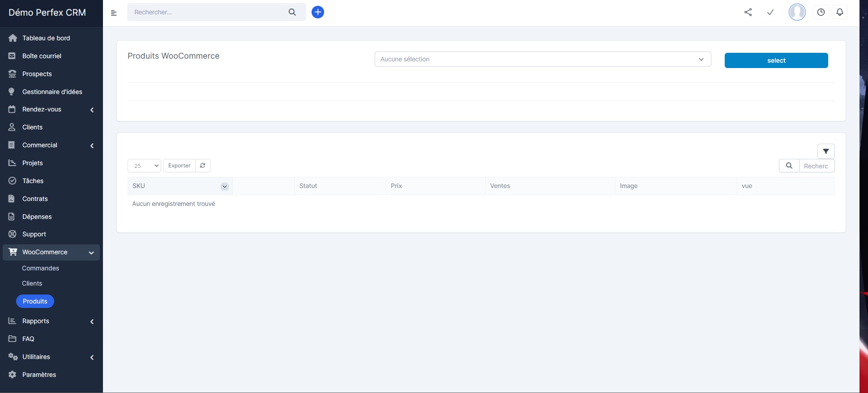
Task: Expand the Utilitaires submenu arrow
Action: click(92, 357)
